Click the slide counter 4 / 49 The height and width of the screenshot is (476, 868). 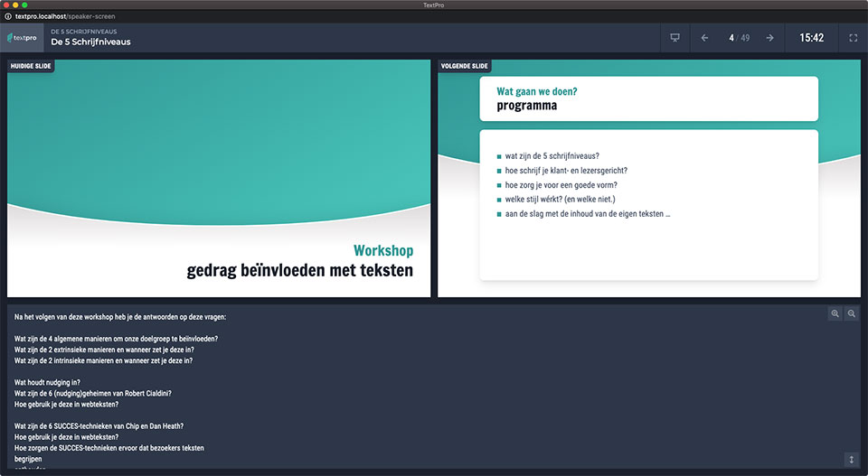click(739, 38)
